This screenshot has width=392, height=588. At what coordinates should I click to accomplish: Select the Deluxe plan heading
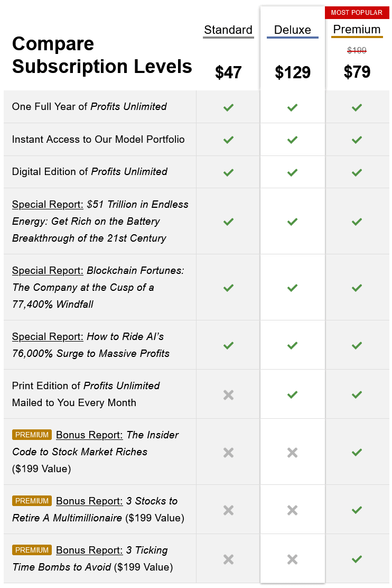point(292,30)
